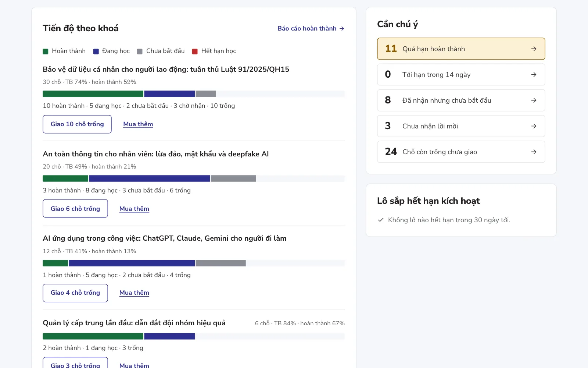Click progress bar of An toàn thông tin course
This screenshot has height=368, width=588.
[x=194, y=178]
